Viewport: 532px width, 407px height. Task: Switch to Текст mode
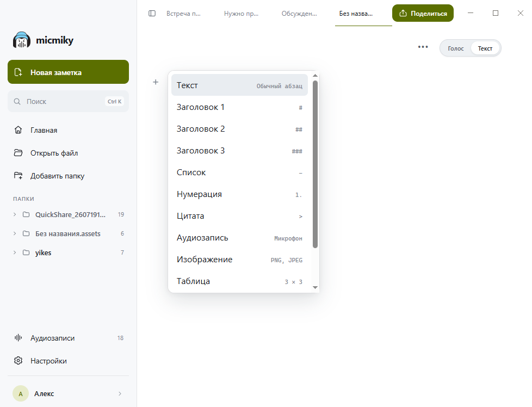tap(485, 48)
